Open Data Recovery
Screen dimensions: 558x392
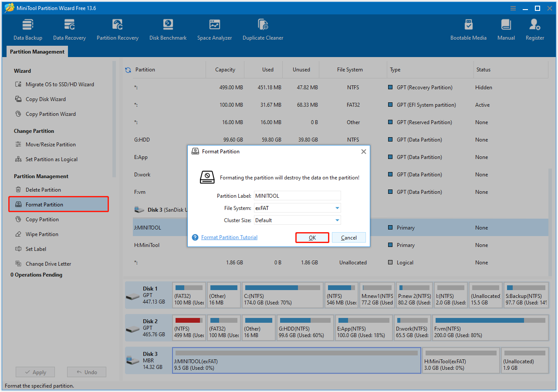click(x=69, y=29)
